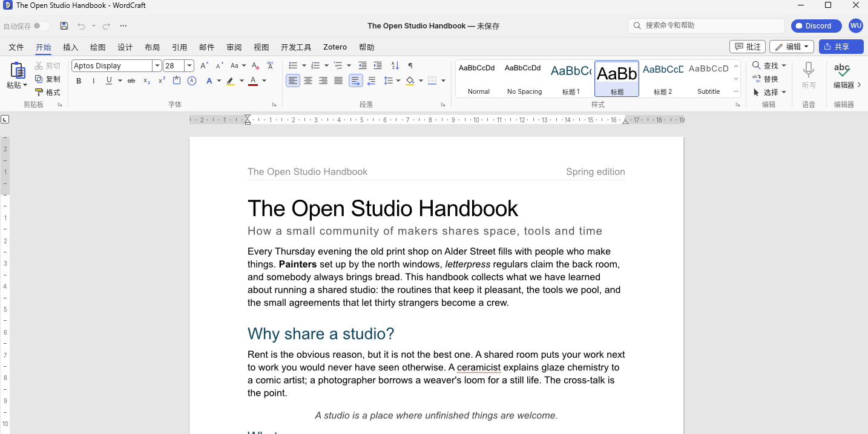Center align the paragraph
Viewport: 868px width, 434px height.
(x=308, y=81)
